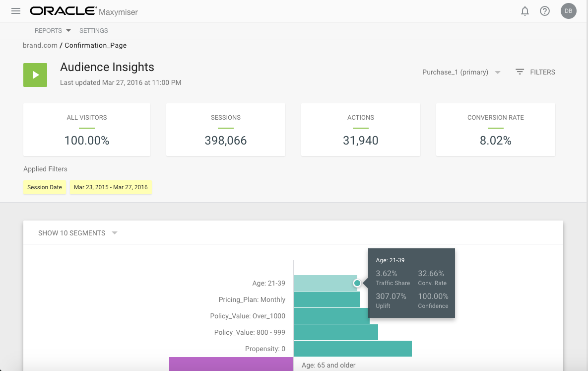Open the help question mark icon
The image size is (588, 371).
click(544, 11)
